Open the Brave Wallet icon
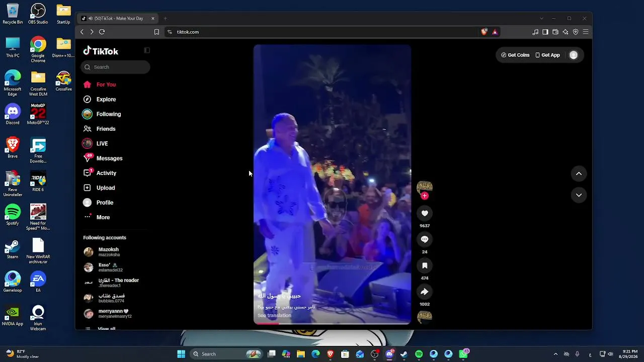The image size is (644, 362). [555, 32]
